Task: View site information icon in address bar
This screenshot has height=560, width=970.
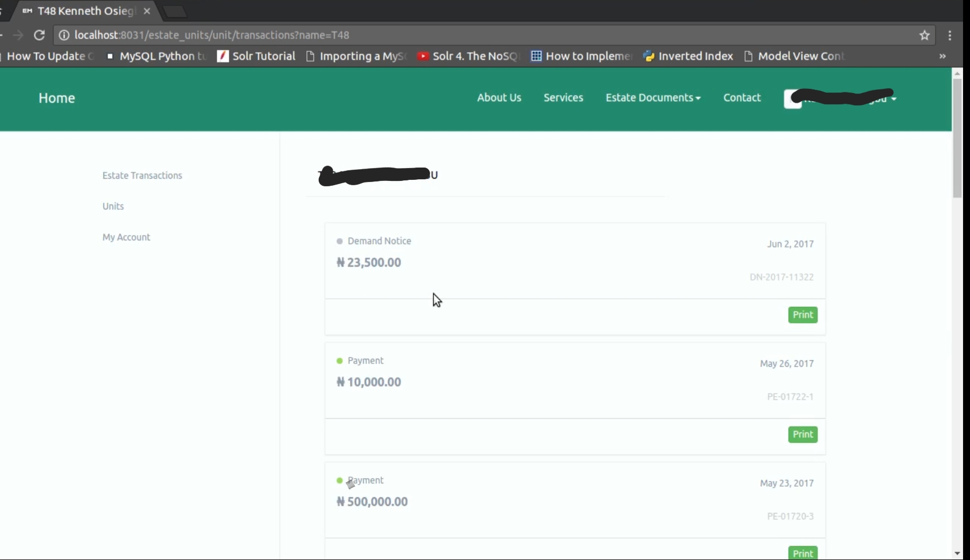Action: click(64, 35)
